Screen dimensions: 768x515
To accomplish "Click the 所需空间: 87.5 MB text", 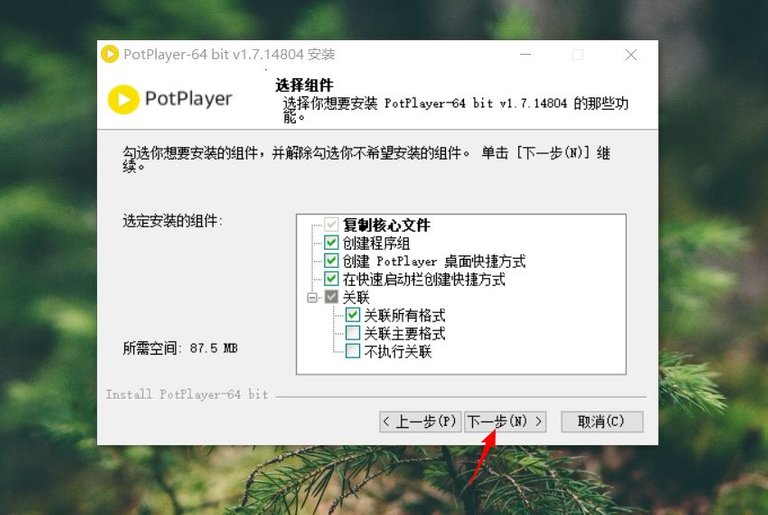I will pyautogui.click(x=180, y=348).
